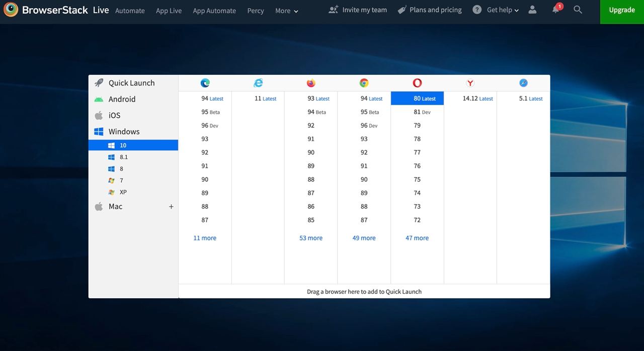This screenshot has width=644, height=351.
Task: Show 11 more Edge versions
Action: pyautogui.click(x=205, y=238)
